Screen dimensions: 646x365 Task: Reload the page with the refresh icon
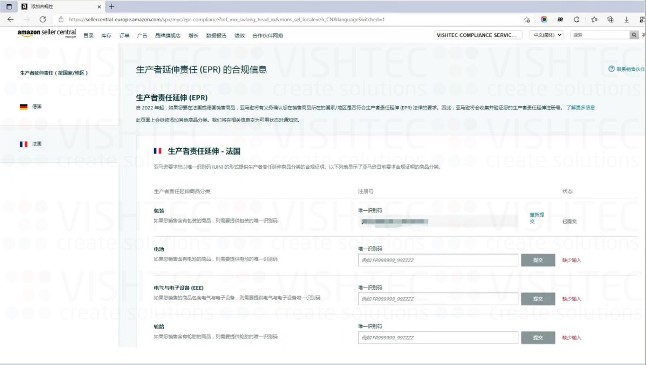coord(43,19)
